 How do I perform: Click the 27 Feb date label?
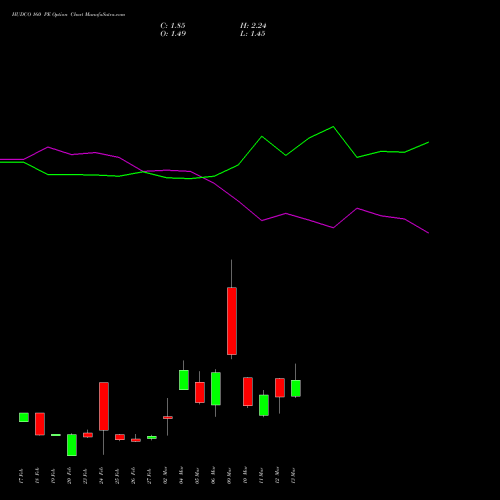(x=149, y=476)
